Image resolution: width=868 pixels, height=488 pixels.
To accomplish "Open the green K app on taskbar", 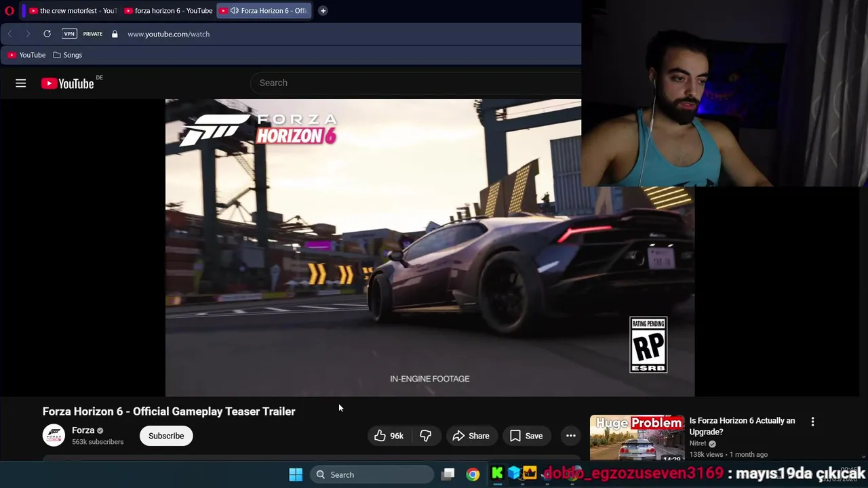I will (x=497, y=474).
